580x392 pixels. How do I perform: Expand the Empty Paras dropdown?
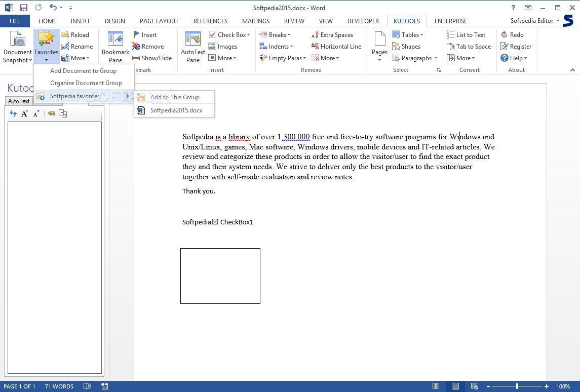(304, 58)
